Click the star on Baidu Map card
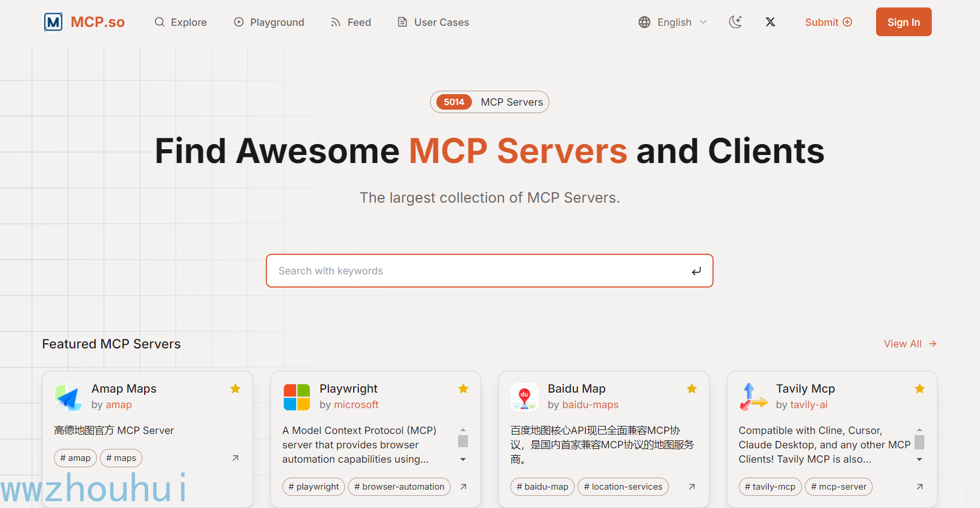Screen dimensions: 980x508 (692, 389)
